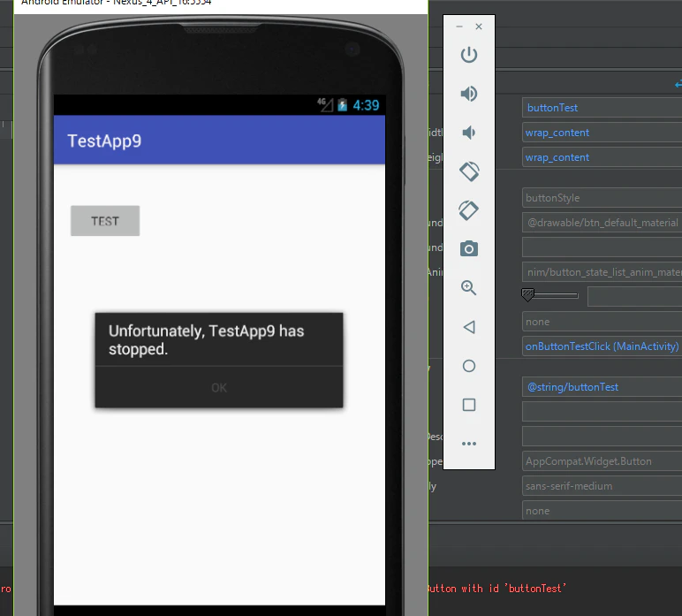Rotate the emulator left
Image resolution: width=682 pixels, height=616 pixels.
469,171
